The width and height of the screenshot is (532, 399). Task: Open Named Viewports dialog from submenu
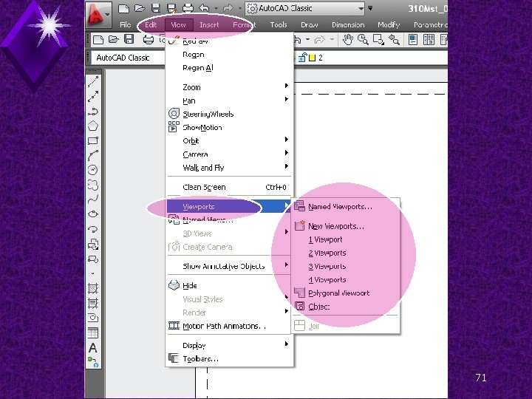[346, 207]
